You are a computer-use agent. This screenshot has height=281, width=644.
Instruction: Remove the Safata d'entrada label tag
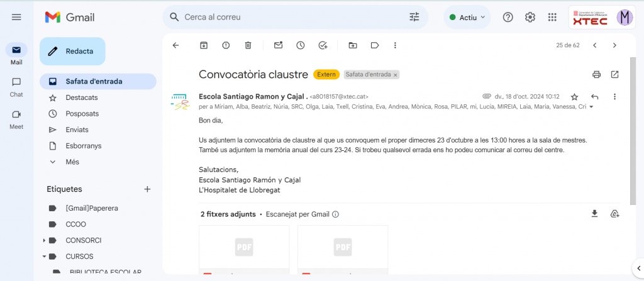(x=396, y=75)
